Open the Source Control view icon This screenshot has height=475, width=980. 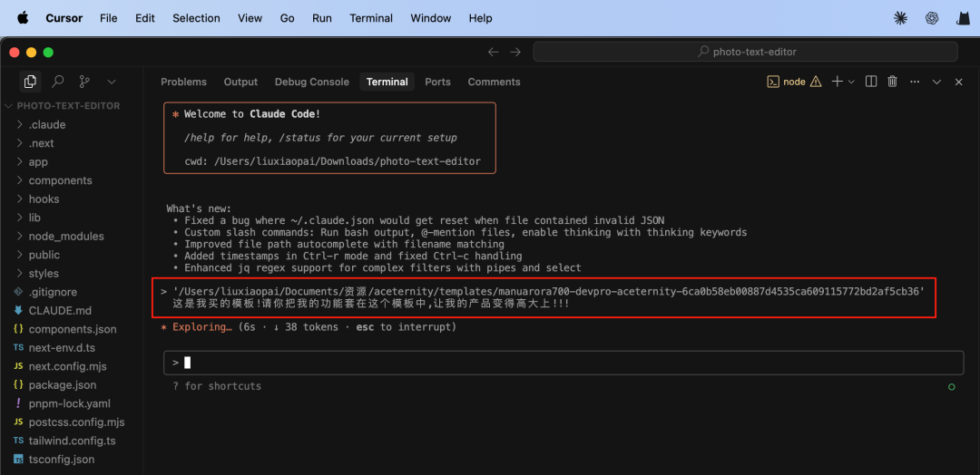coord(84,82)
